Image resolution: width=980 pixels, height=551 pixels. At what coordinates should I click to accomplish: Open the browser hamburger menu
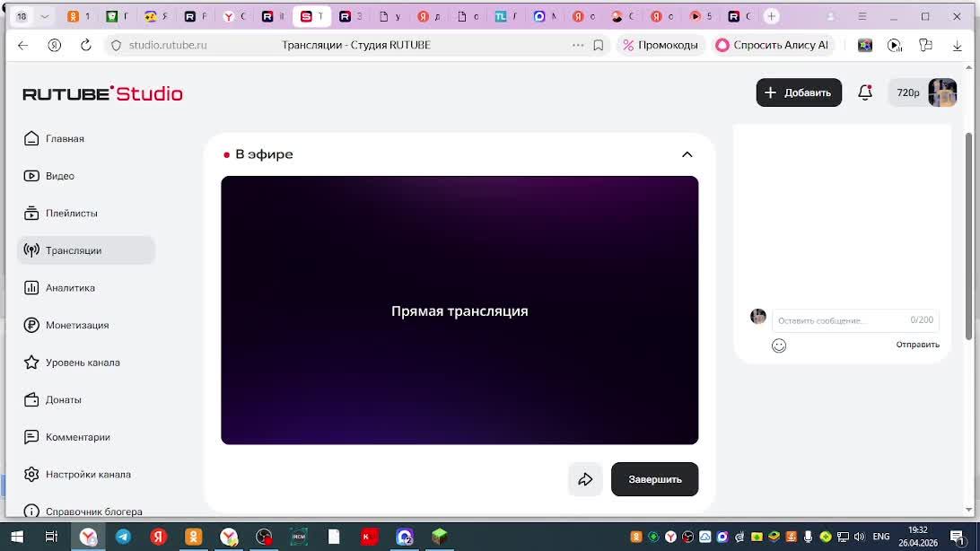[862, 16]
